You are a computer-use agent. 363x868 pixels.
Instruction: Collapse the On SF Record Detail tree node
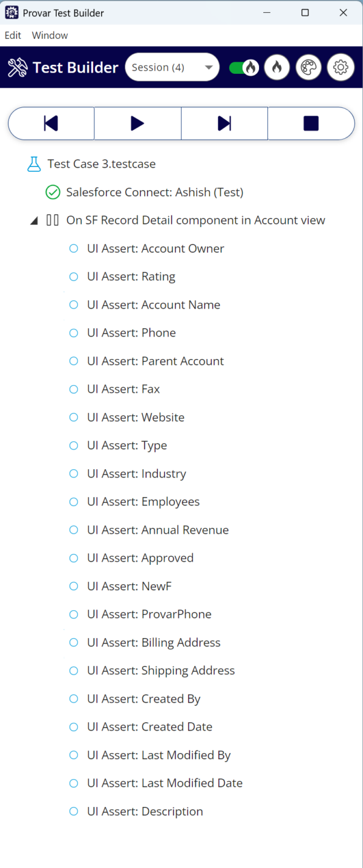click(x=34, y=221)
